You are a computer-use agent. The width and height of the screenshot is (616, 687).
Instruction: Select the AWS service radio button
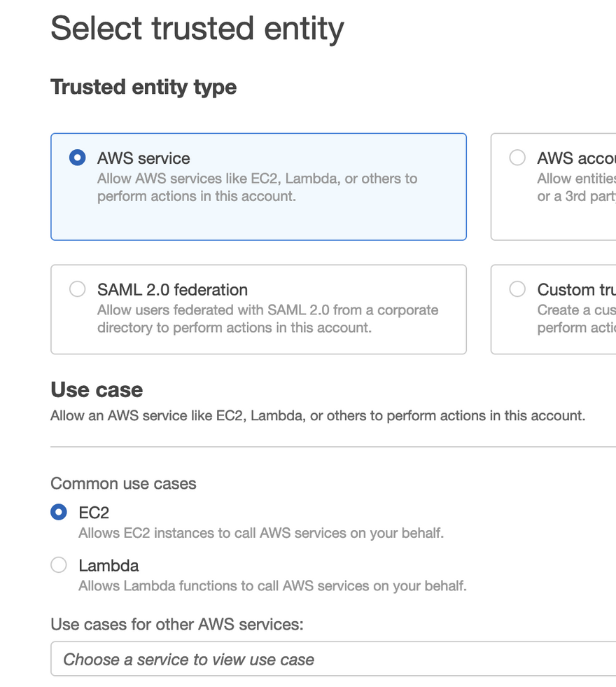[78, 158]
